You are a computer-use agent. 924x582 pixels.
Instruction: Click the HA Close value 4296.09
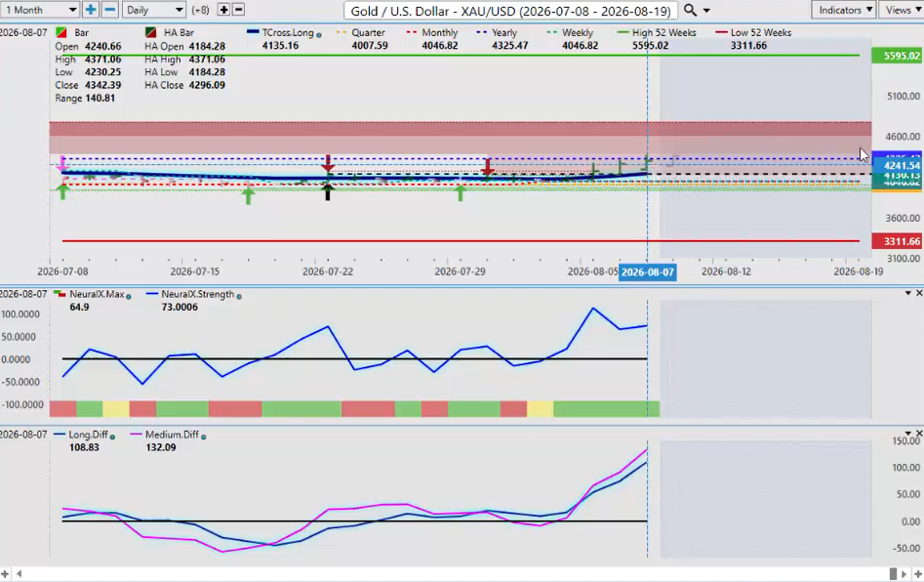pyautogui.click(x=207, y=85)
